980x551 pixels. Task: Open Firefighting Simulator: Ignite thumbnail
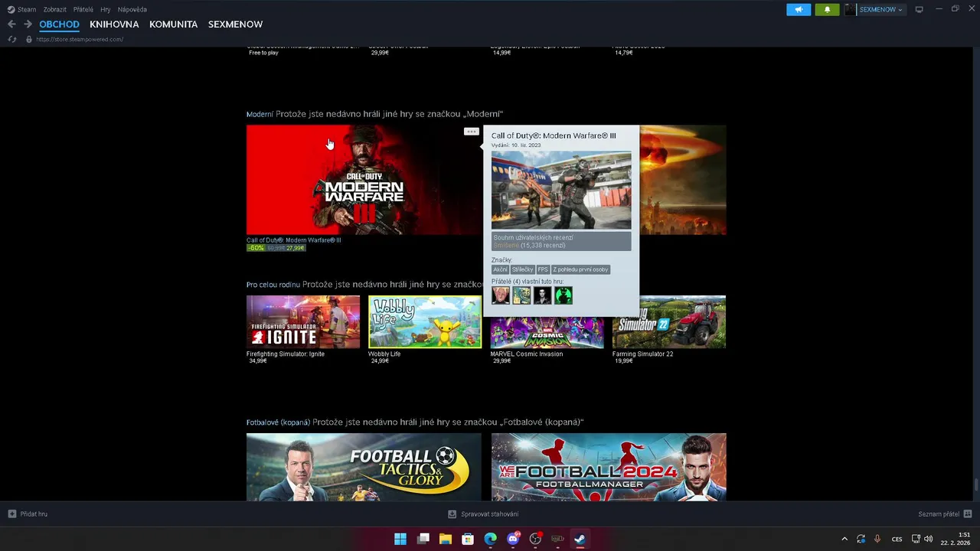[303, 321]
